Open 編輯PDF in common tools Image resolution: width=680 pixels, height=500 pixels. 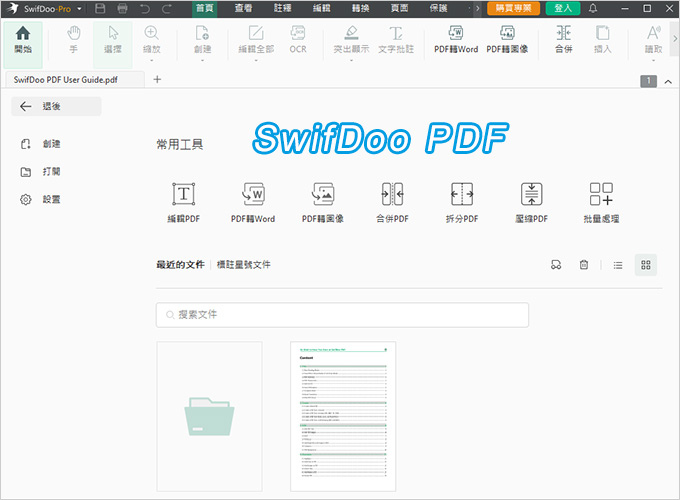pos(183,203)
